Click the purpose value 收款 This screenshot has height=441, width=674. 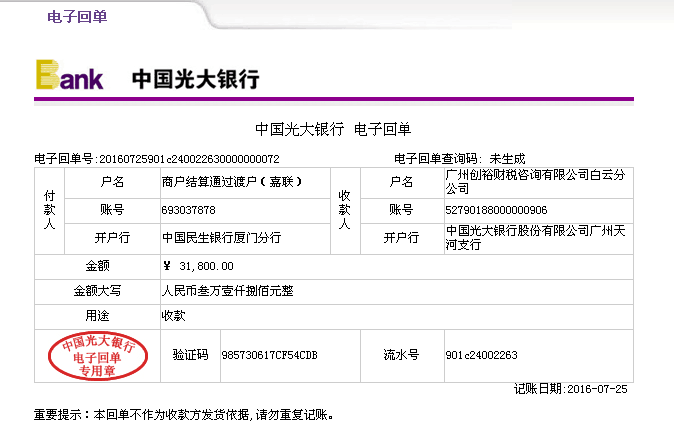173,315
